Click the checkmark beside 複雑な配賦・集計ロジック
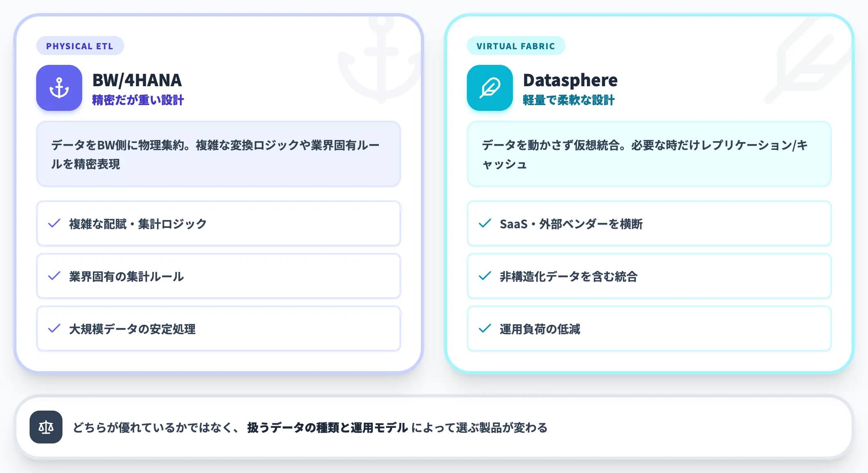The width and height of the screenshot is (868, 473). point(54,223)
